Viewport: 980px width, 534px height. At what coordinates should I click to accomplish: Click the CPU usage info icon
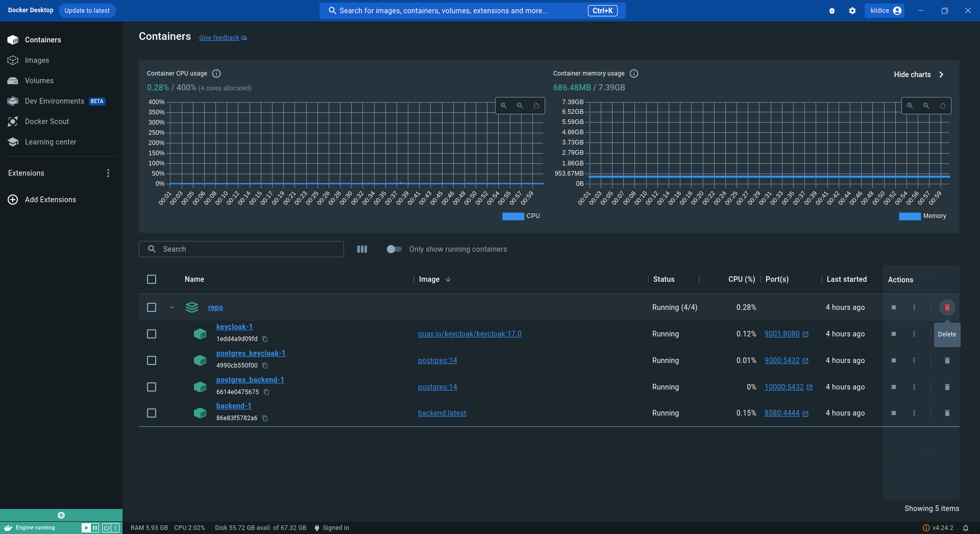pyautogui.click(x=216, y=74)
